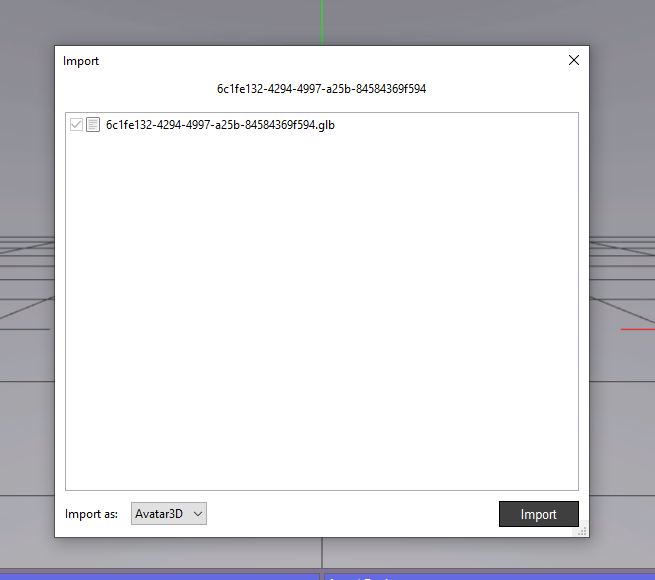Click the asset ID heading text above the file list
655x580 pixels.
pyautogui.click(x=321, y=89)
